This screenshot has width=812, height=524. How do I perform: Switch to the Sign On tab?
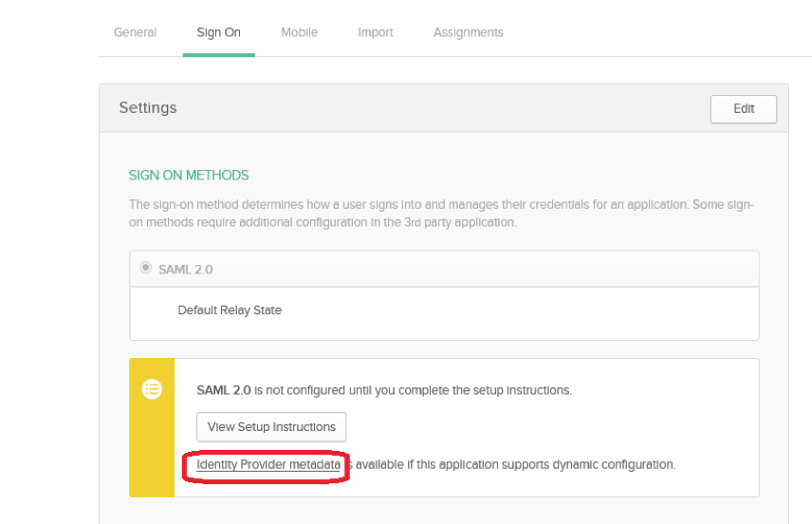pos(218,32)
